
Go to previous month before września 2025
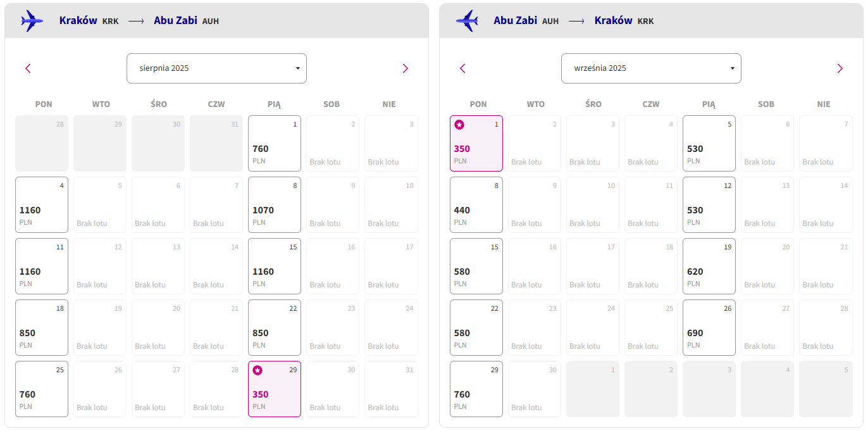(x=462, y=68)
